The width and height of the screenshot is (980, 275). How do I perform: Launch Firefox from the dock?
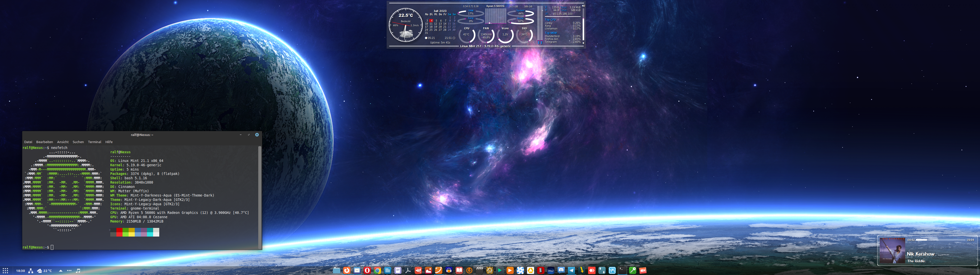[x=347, y=270]
